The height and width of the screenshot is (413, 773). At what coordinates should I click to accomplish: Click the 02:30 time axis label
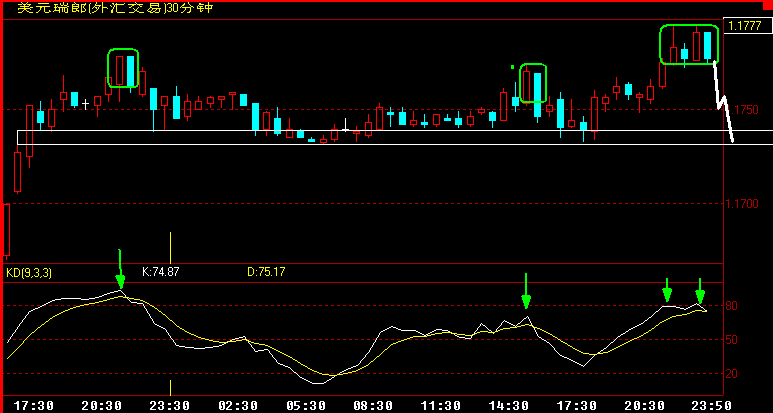click(239, 406)
